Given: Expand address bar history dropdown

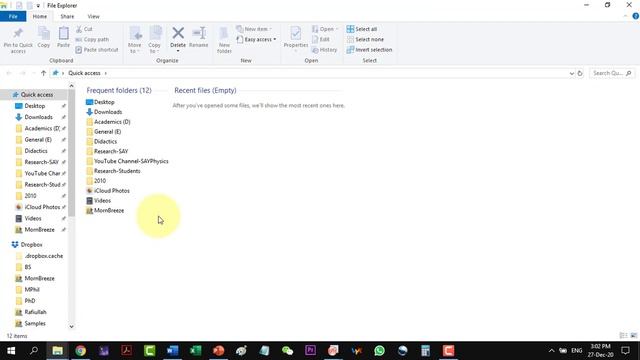Looking at the screenshot, I should (x=571, y=73).
